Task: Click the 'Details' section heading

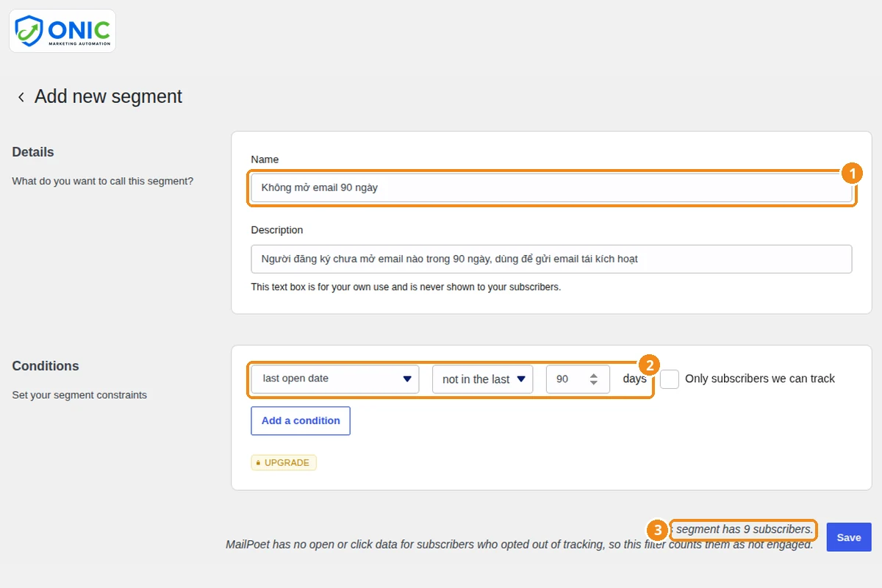Action: [x=33, y=152]
